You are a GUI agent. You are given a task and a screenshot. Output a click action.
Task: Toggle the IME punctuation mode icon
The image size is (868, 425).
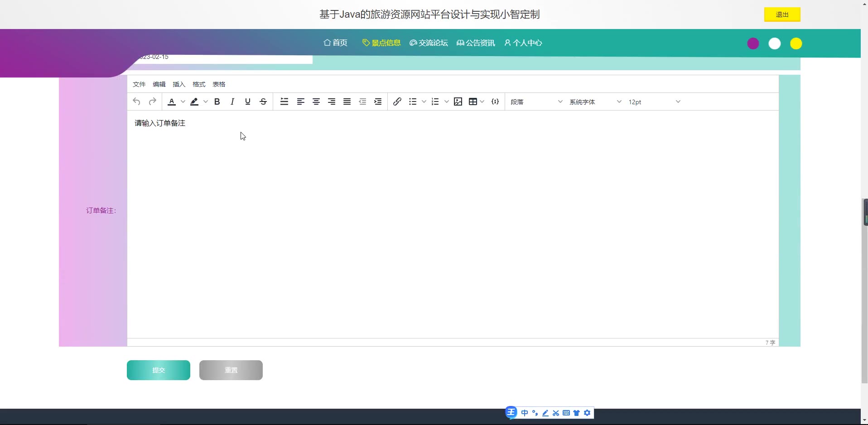point(535,413)
